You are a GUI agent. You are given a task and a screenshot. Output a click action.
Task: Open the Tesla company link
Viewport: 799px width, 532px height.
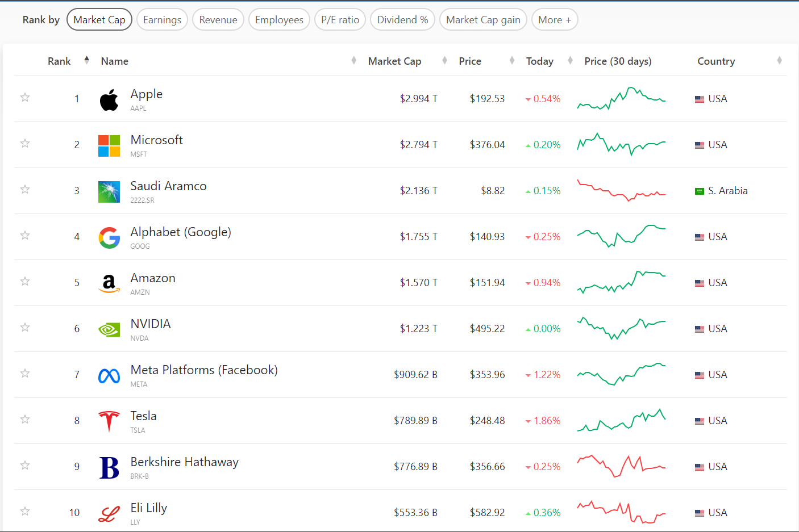(144, 416)
